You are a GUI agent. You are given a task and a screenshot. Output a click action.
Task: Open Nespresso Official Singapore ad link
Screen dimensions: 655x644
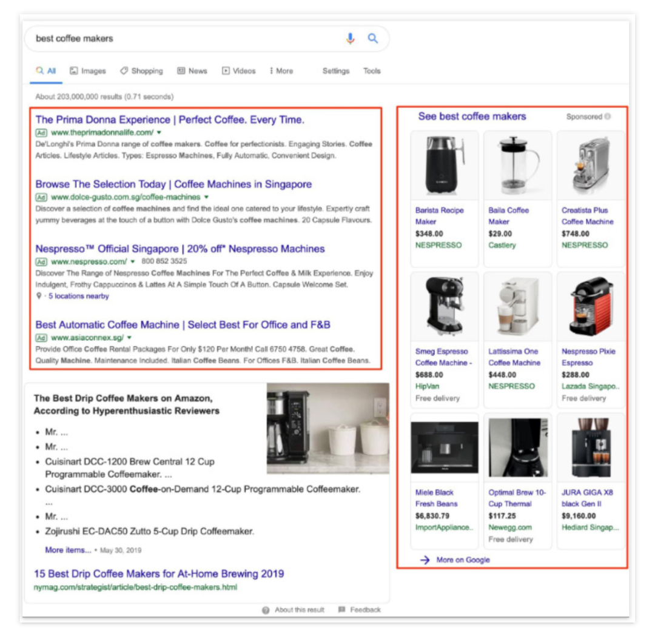(180, 249)
